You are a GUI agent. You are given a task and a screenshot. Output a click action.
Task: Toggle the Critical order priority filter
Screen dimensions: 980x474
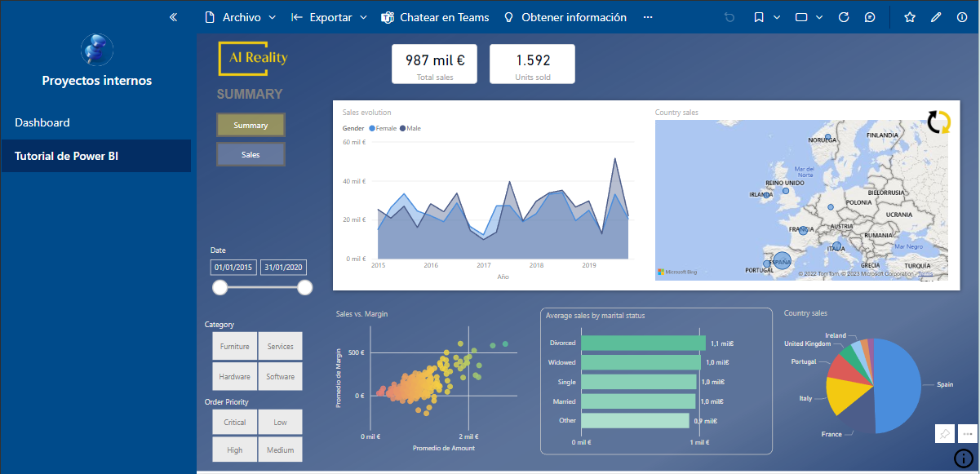pos(235,423)
